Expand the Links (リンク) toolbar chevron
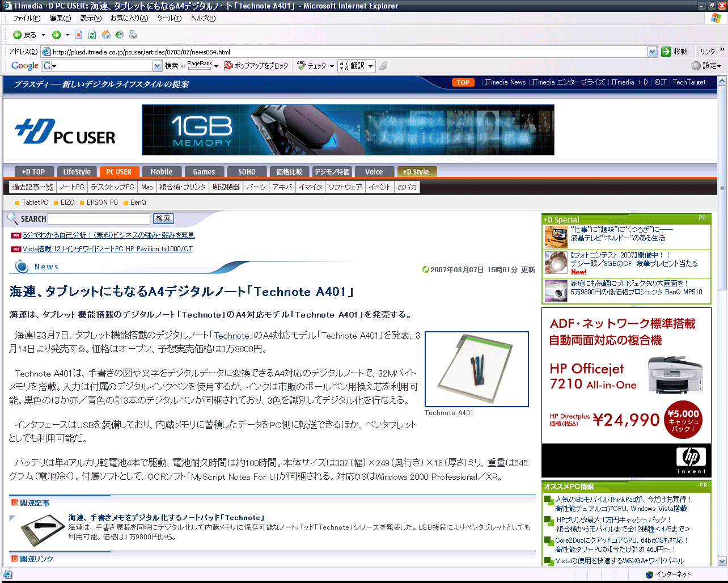The height and width of the screenshot is (583, 728). 722,50
